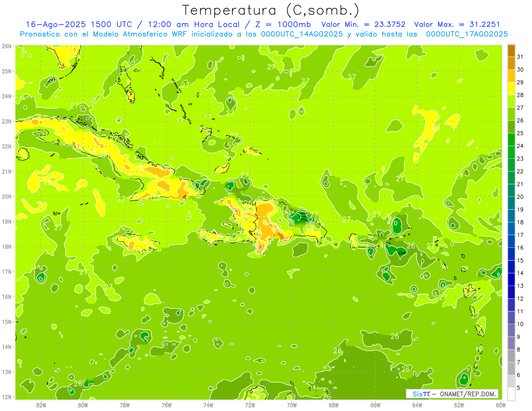The height and width of the screenshot is (411, 532).
Task: Click the valid-until time '0000UTC_17AGO2025'
Action: click(467, 34)
